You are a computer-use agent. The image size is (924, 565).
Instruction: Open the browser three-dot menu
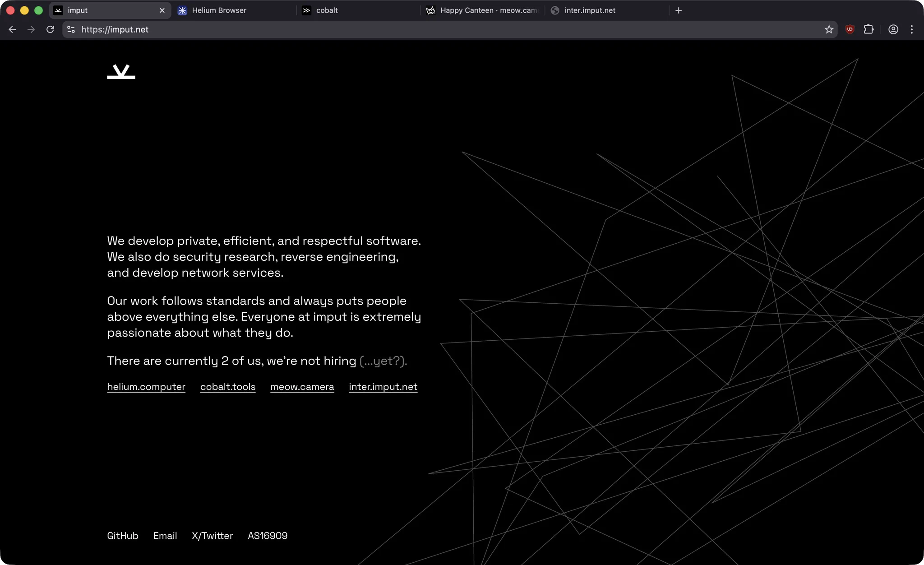(912, 29)
